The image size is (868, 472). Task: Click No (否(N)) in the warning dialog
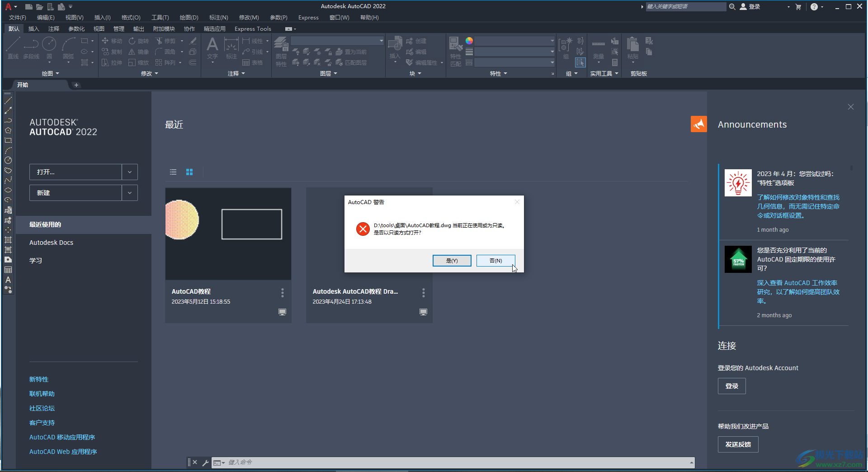coord(495,261)
